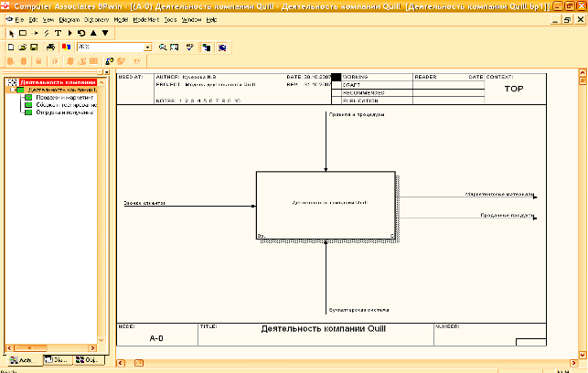Create a new model
This screenshot has height=373, width=588.
click(x=11, y=48)
